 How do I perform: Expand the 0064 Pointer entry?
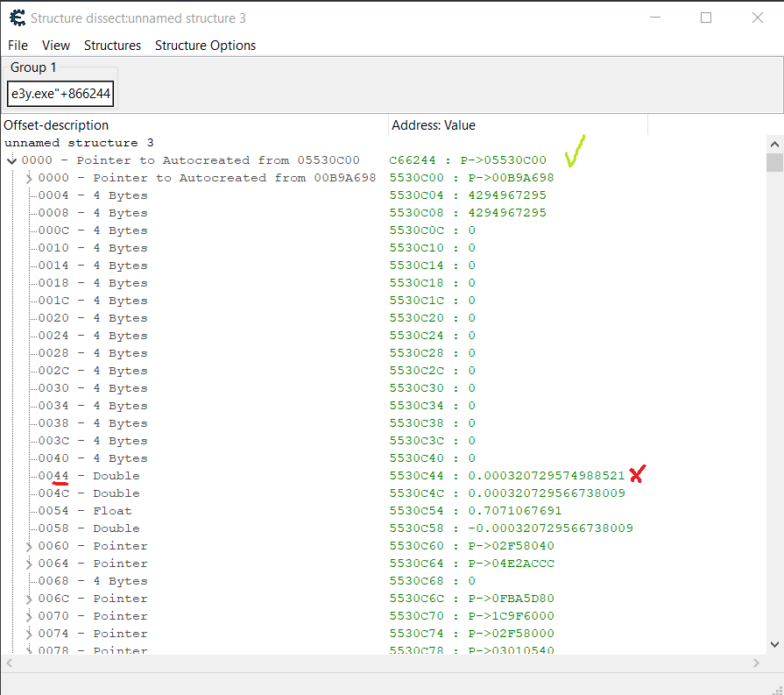[x=29, y=564]
